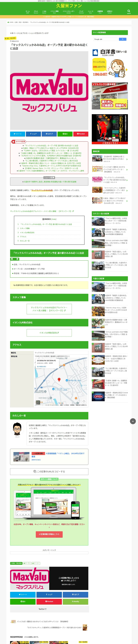Viewport: 138px width, 644px height.
Task: Open the テレビ menu item
Action: coord(81,12)
